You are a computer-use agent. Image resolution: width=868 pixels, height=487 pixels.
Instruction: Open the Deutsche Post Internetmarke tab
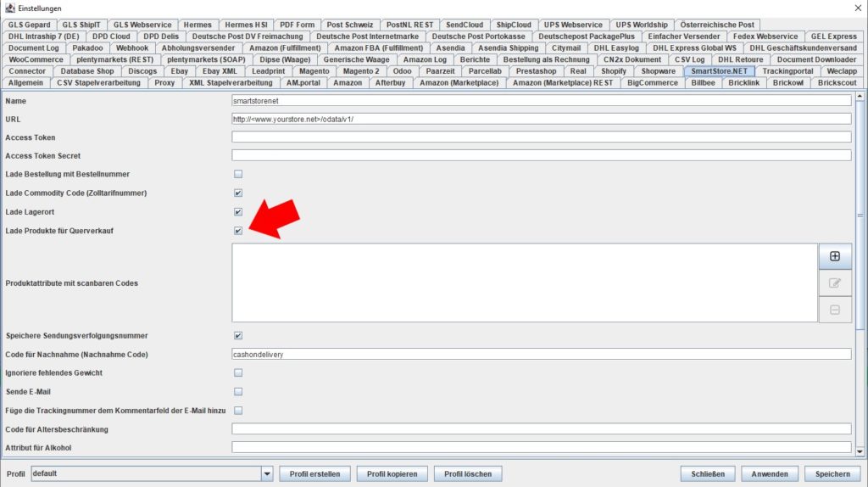tap(368, 36)
